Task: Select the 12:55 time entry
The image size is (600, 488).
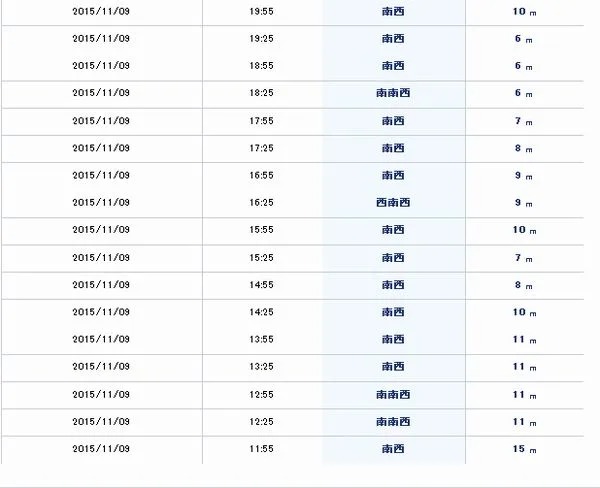Action: tap(261, 394)
